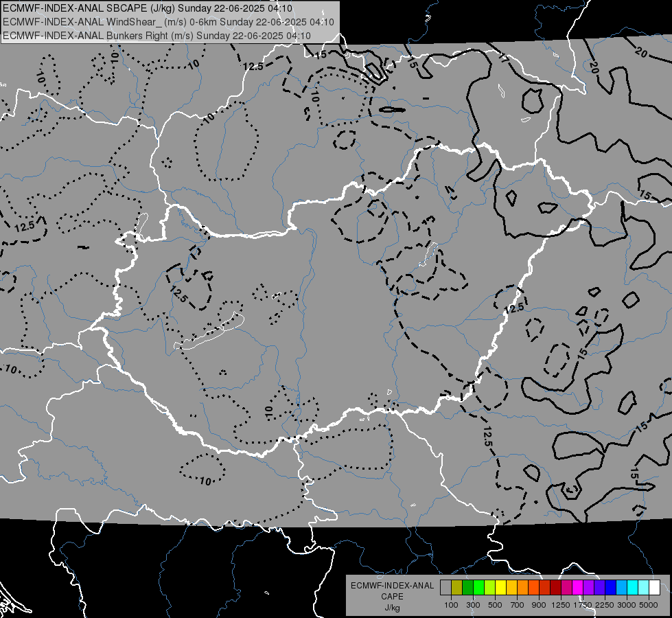
Task: Select the white legend swatch
Action: tap(655, 587)
